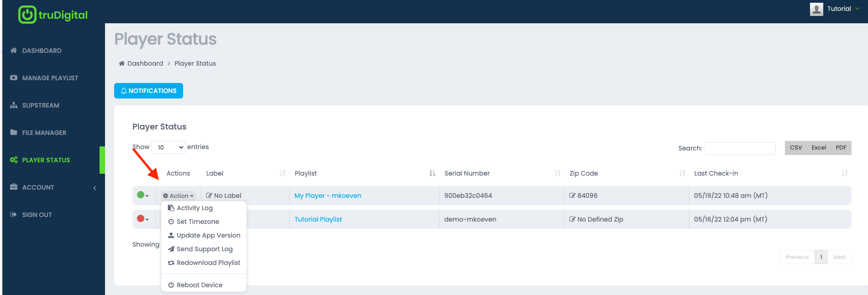The image size is (868, 295).
Task: Open the Tutorial Playlist link
Action: click(318, 219)
